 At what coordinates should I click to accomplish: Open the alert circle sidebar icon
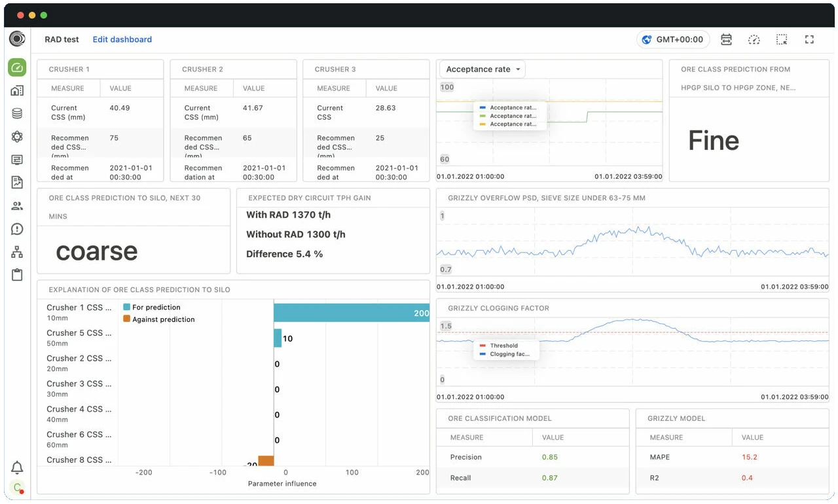[x=17, y=229]
